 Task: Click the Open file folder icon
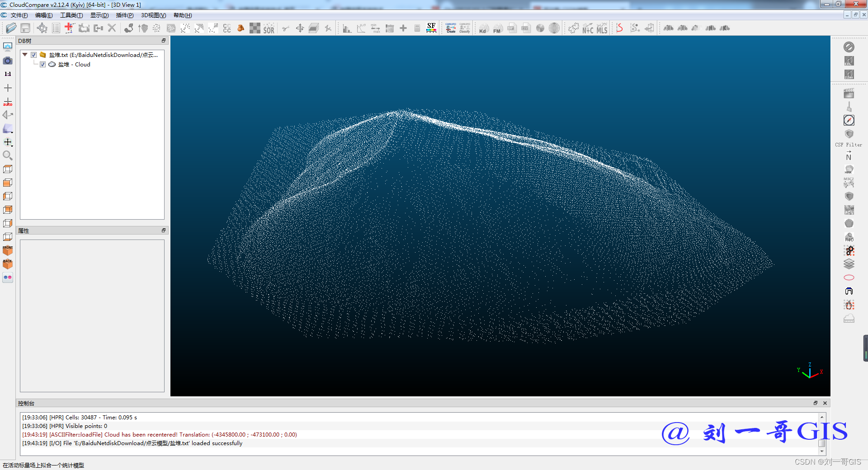click(x=11, y=28)
